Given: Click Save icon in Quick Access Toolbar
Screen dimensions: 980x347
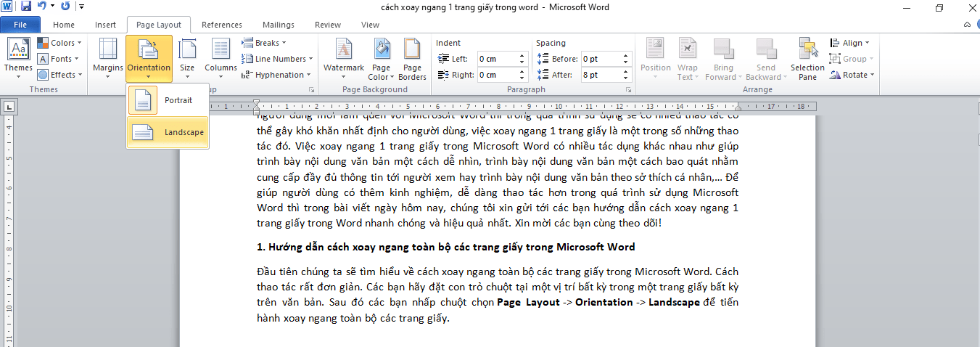Looking at the screenshot, I should click(x=26, y=7).
